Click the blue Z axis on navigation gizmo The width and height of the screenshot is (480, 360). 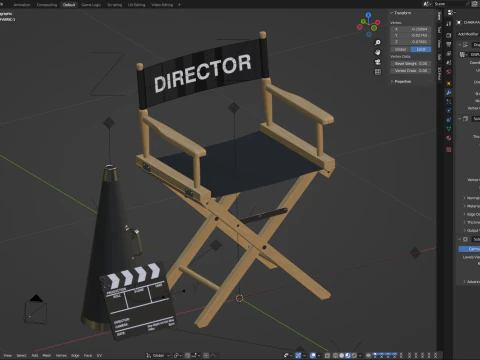pyautogui.click(x=368, y=15)
